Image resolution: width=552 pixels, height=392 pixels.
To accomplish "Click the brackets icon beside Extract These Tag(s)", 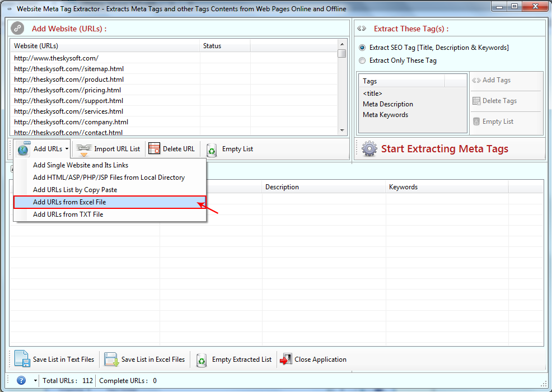I will click(362, 29).
